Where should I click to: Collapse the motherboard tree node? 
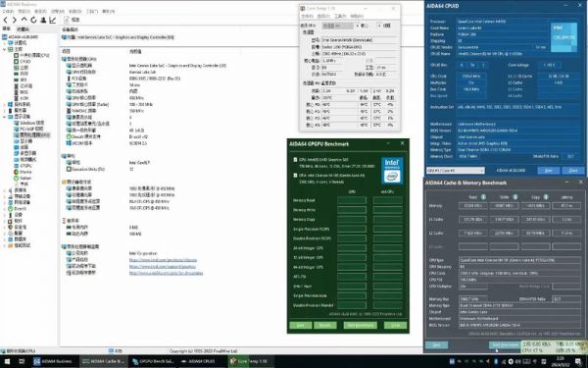(5, 49)
